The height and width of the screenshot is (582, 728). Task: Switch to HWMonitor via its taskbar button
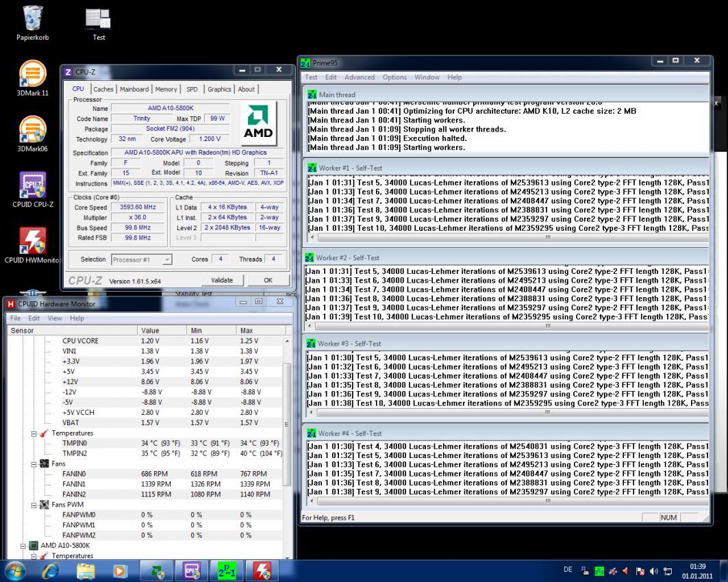click(262, 570)
